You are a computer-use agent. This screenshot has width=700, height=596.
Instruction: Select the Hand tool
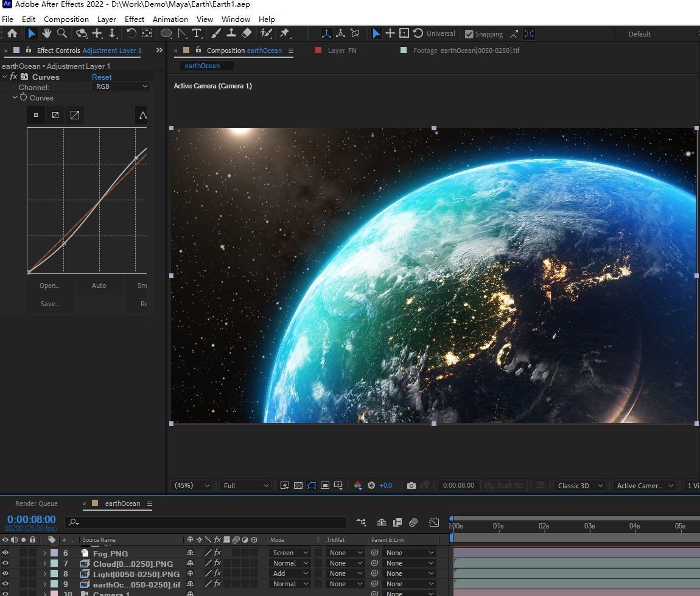click(x=46, y=33)
